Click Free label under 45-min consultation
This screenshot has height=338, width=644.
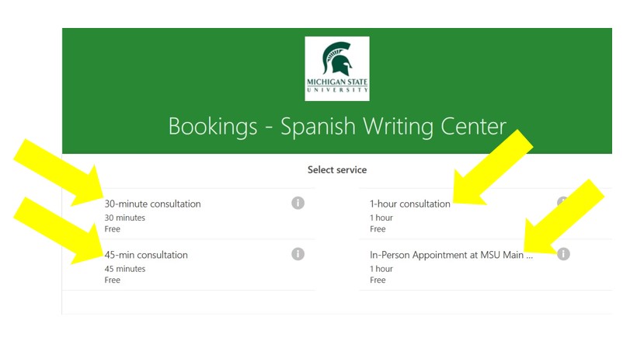click(112, 280)
